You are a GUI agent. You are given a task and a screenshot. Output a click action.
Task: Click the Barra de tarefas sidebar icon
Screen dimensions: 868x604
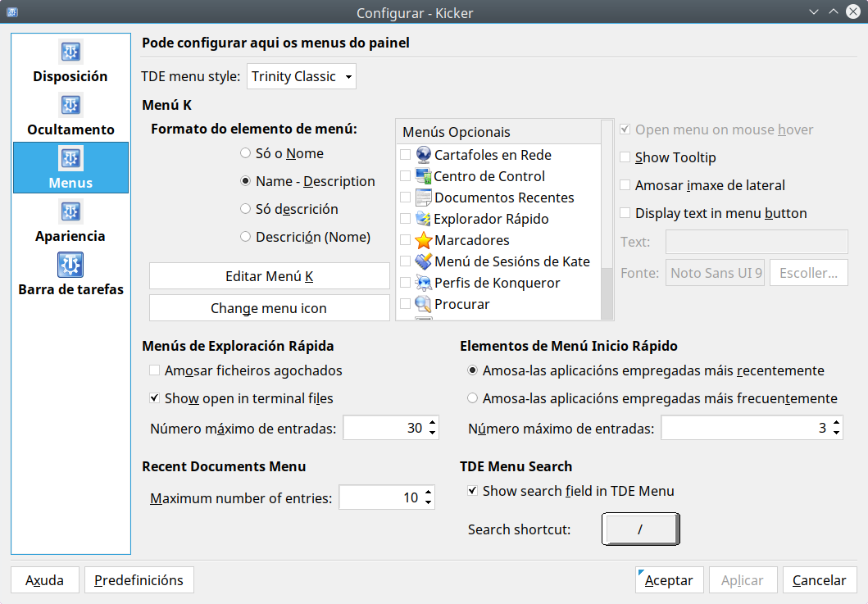pyautogui.click(x=70, y=265)
